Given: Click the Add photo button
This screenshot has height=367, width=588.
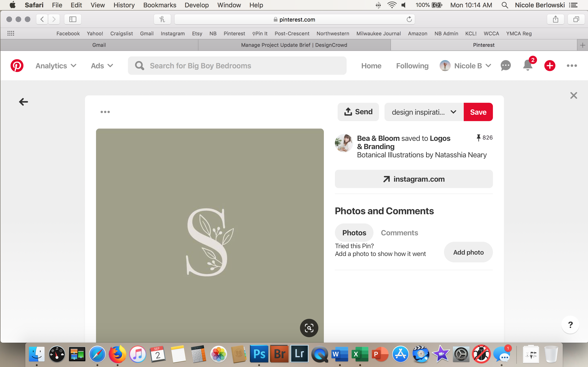Looking at the screenshot, I should [x=468, y=252].
